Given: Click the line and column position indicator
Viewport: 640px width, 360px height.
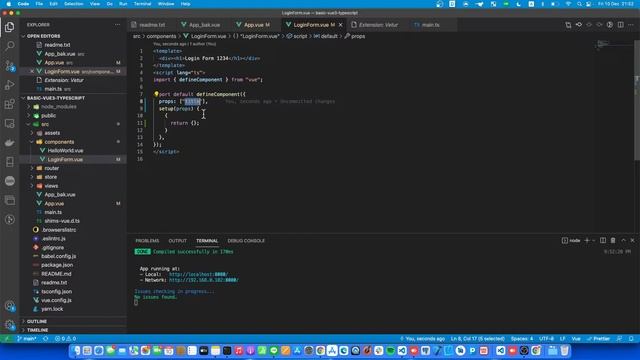Looking at the screenshot, I should click(x=478, y=339).
